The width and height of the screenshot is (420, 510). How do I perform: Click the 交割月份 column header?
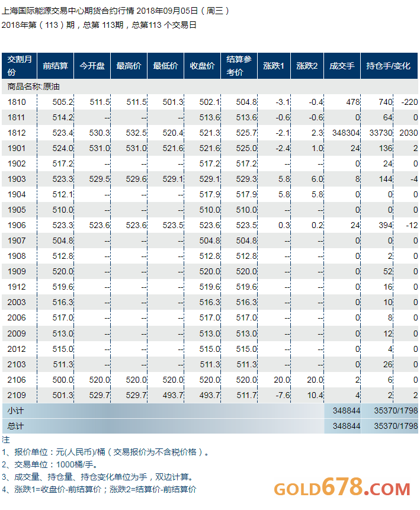19,66
